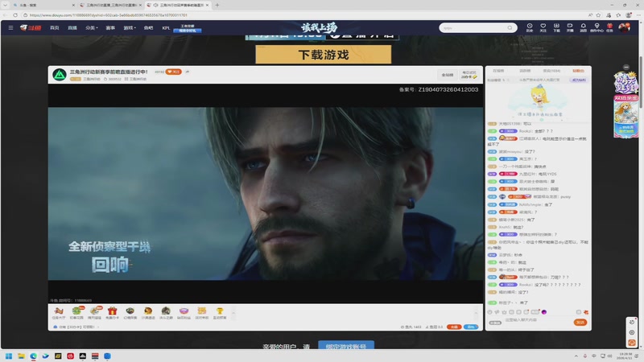This screenshot has width=644, height=362.
Task: Click the share arrow next to follow button
Action: pyautogui.click(x=188, y=72)
